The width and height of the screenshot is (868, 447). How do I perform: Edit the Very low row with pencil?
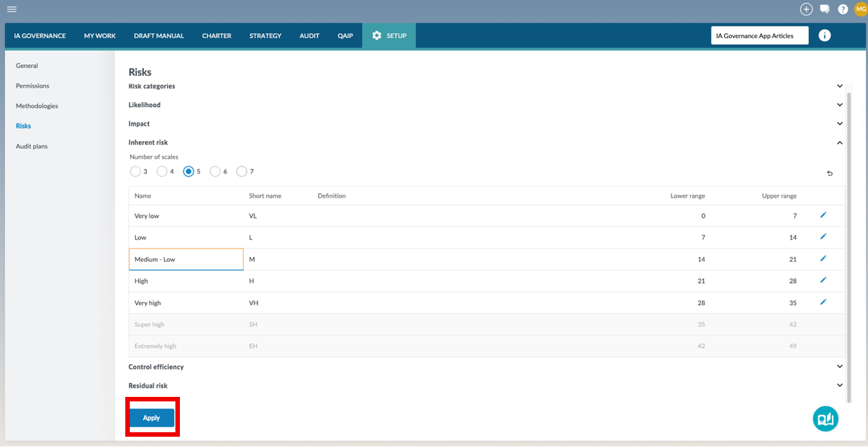tap(824, 215)
